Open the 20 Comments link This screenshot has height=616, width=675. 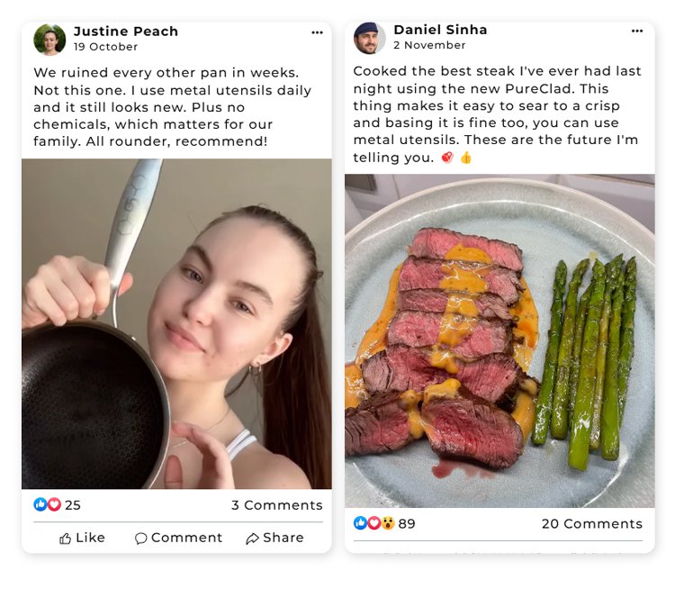click(591, 524)
